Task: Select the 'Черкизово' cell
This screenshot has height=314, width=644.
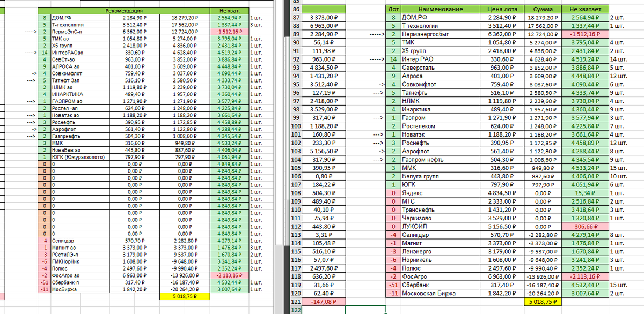Action: (441, 218)
